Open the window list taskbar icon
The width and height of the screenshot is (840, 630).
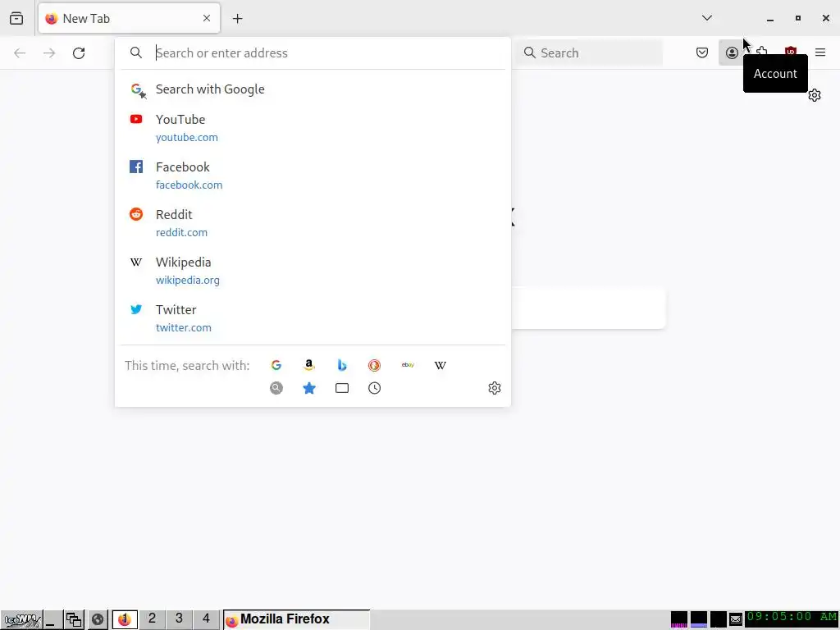click(74, 620)
